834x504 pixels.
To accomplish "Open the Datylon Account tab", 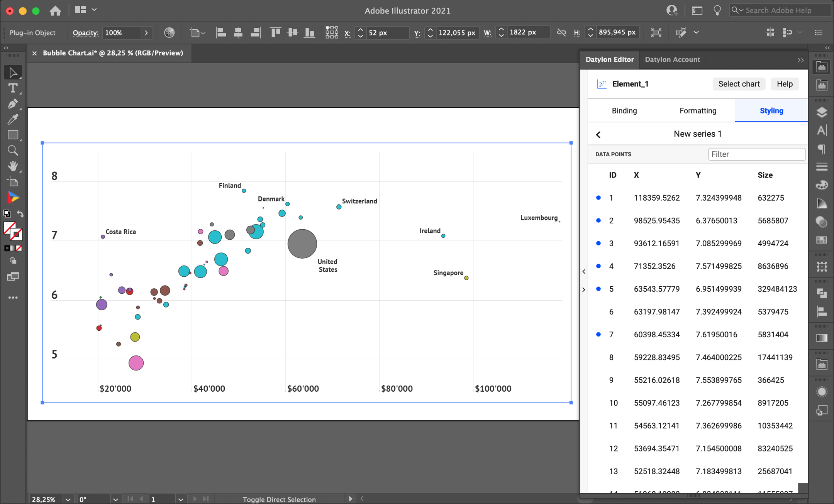I will 672,59.
